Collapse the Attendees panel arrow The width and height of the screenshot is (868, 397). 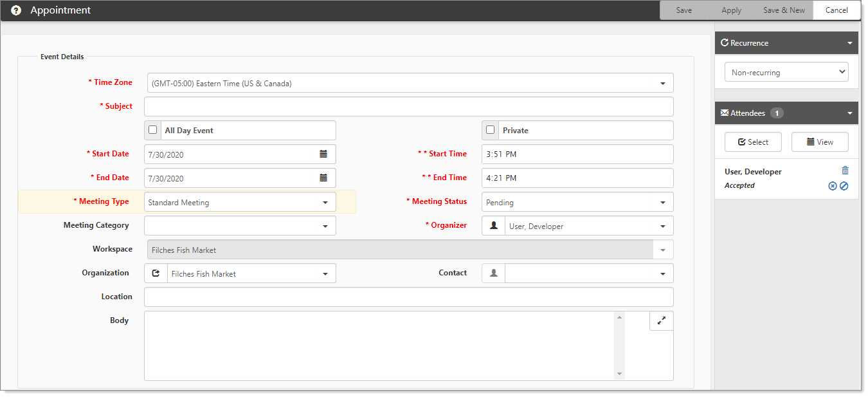point(850,113)
